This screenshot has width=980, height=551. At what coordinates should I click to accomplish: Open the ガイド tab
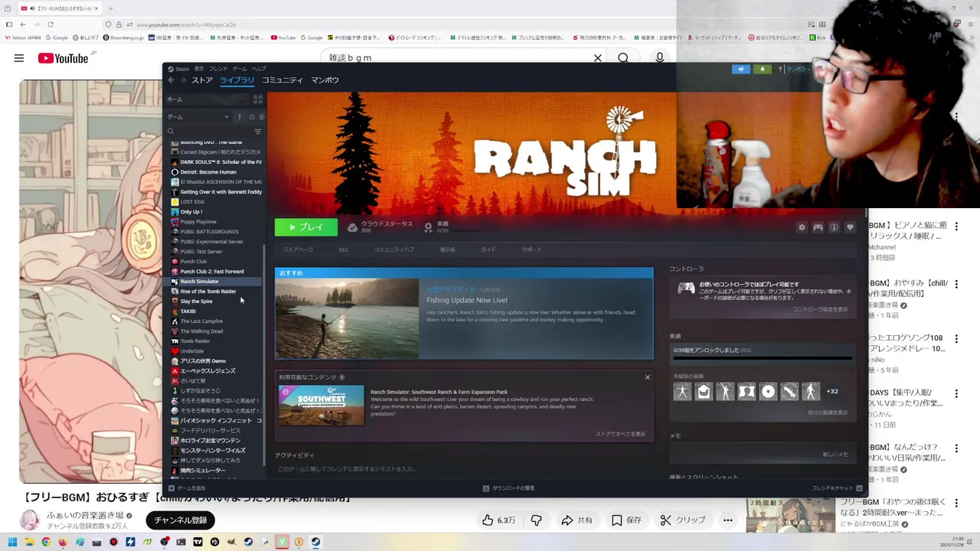(x=488, y=249)
